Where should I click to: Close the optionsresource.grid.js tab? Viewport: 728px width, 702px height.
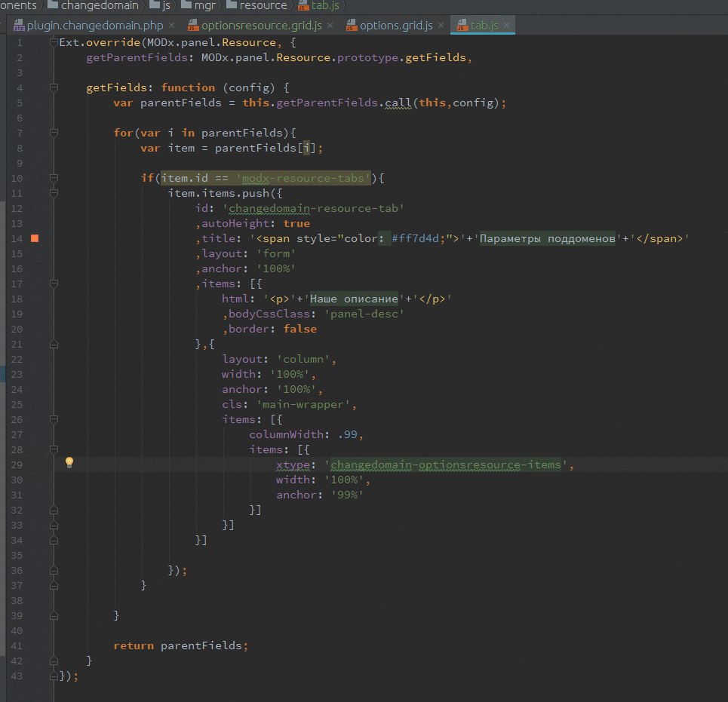coord(330,26)
